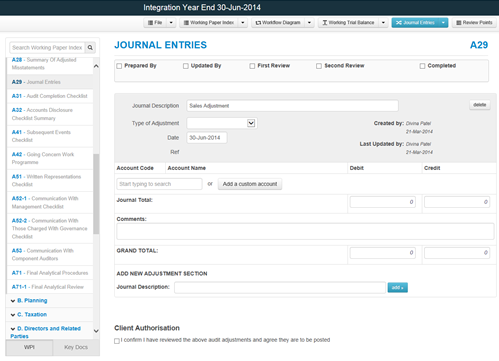Viewport: 499px width, 361px height.
Task: Click the Journal Total debit field
Action: coord(383,202)
